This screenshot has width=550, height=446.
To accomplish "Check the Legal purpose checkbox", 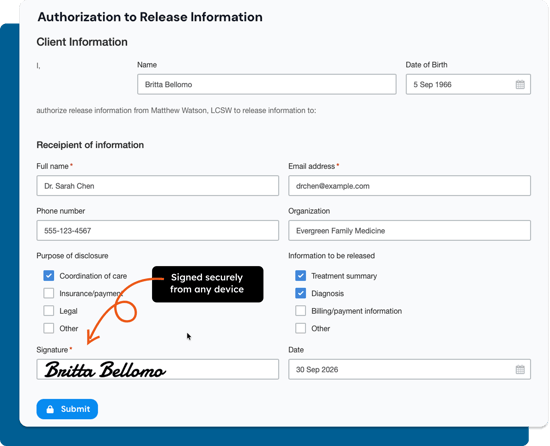I will pos(49,311).
